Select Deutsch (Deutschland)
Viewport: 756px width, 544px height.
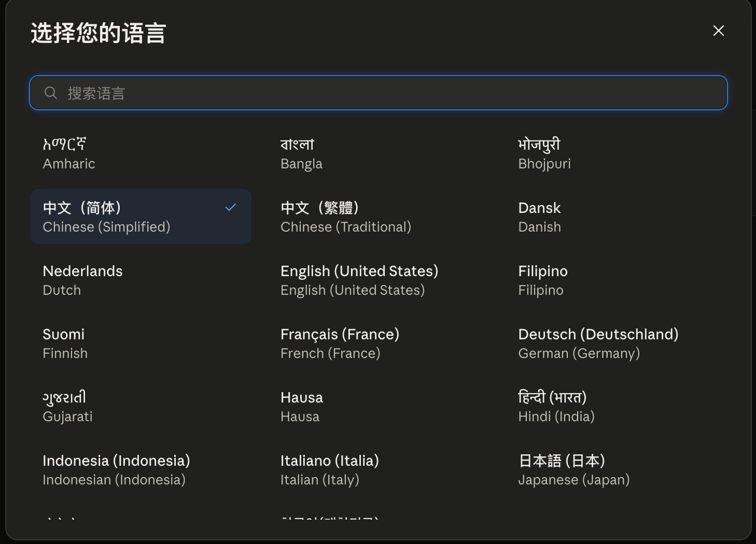point(616,343)
